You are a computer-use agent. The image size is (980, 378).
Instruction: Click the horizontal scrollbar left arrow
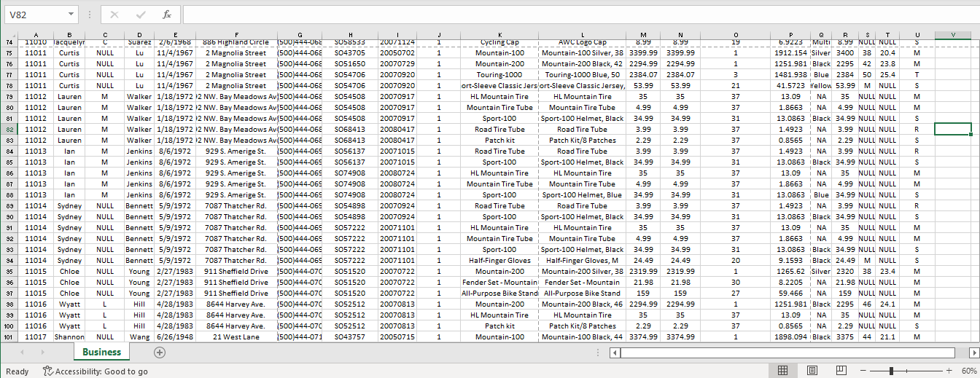pos(615,353)
